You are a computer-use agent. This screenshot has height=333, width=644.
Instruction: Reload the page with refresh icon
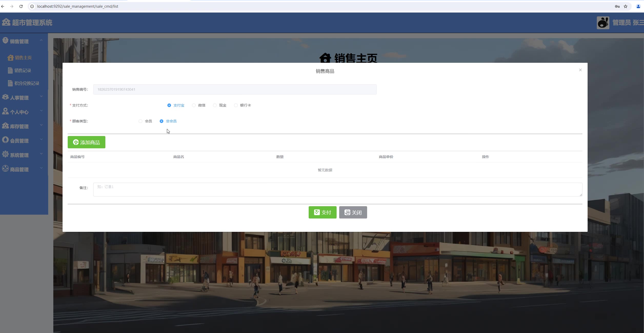point(21,6)
